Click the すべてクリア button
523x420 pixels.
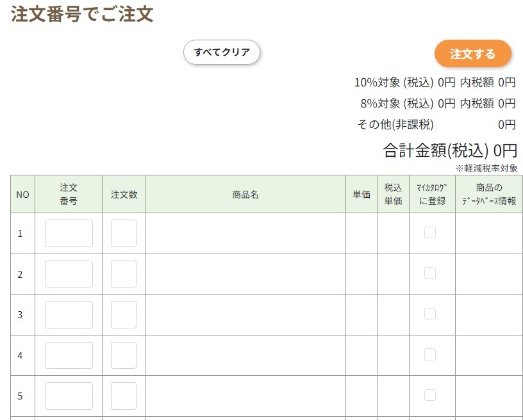222,52
